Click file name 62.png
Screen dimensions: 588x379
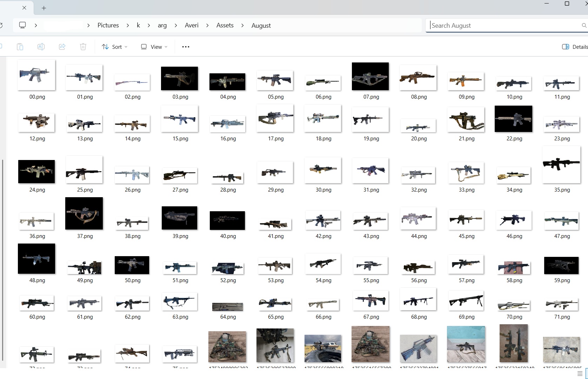(x=133, y=317)
